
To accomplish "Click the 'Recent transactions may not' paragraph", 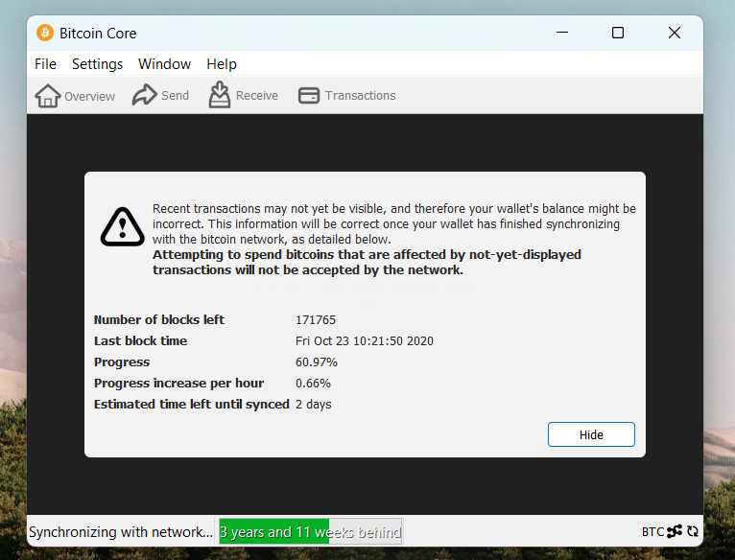I will pos(393,224).
